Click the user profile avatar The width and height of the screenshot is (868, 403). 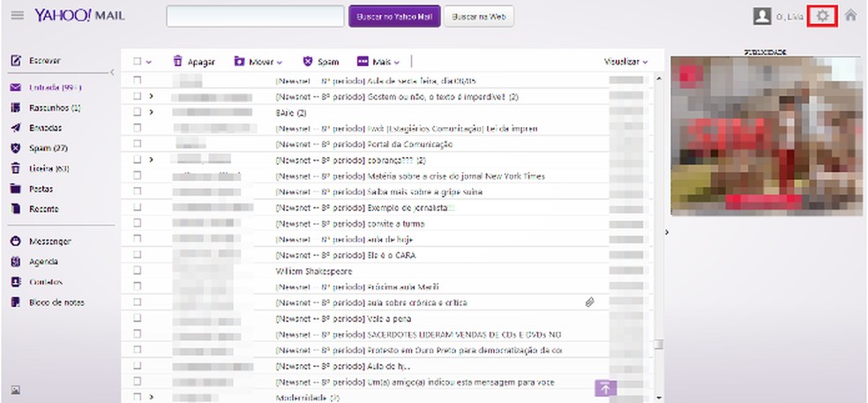click(762, 16)
